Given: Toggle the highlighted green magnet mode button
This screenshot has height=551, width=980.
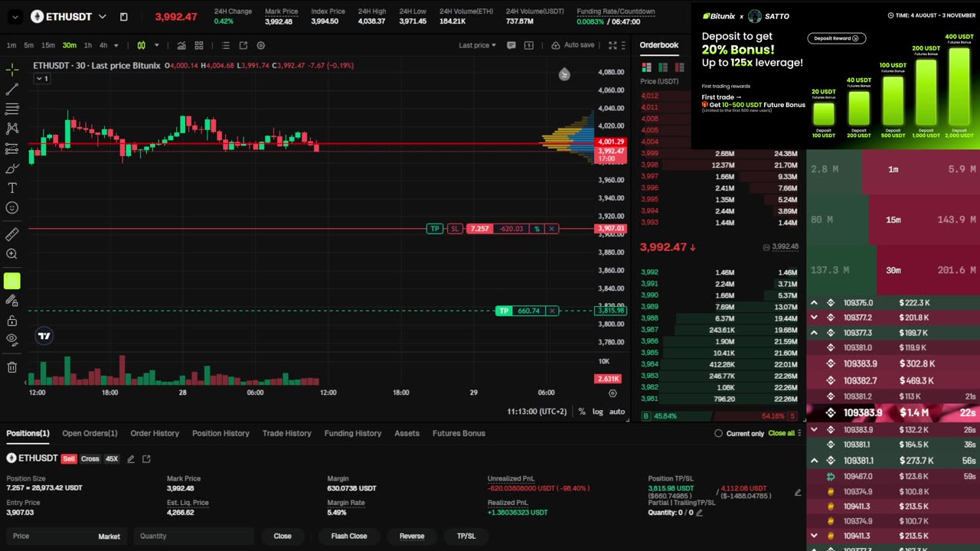Looking at the screenshot, I should pyautogui.click(x=12, y=281).
